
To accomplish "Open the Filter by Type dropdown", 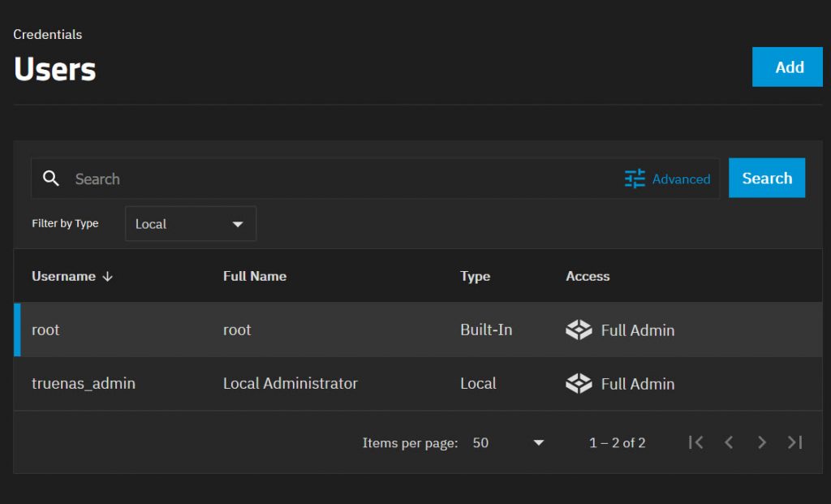I will (190, 224).
